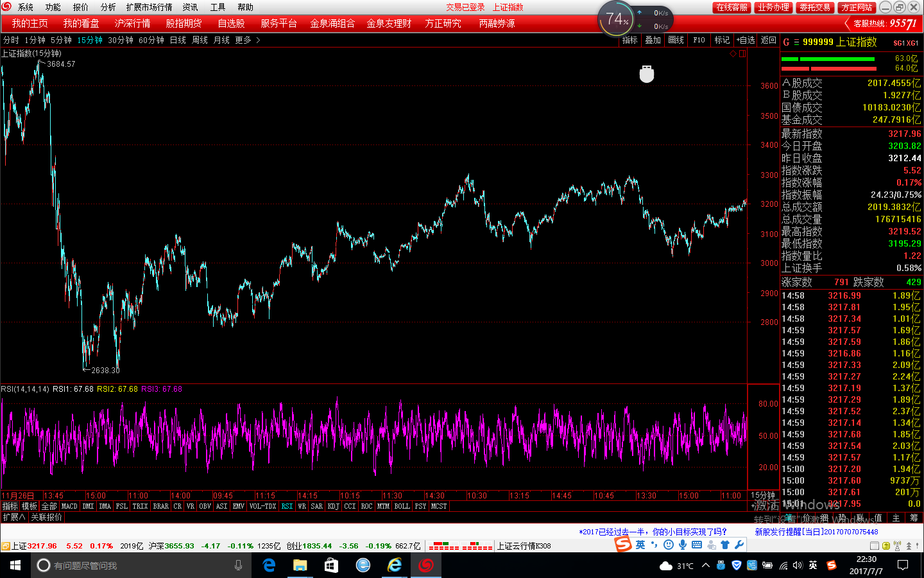This screenshot has height=578, width=924.
Task: Select the KDJ indicator tab
Action: coord(333,506)
